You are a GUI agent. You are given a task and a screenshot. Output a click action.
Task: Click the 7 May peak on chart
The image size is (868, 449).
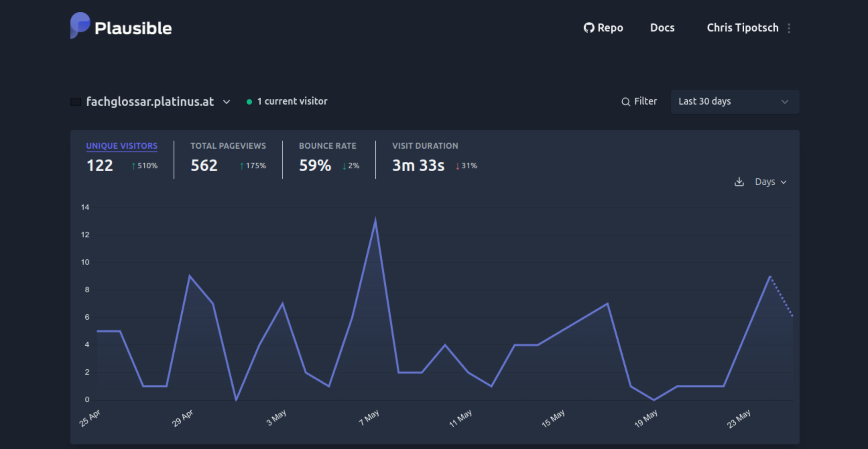[375, 220]
